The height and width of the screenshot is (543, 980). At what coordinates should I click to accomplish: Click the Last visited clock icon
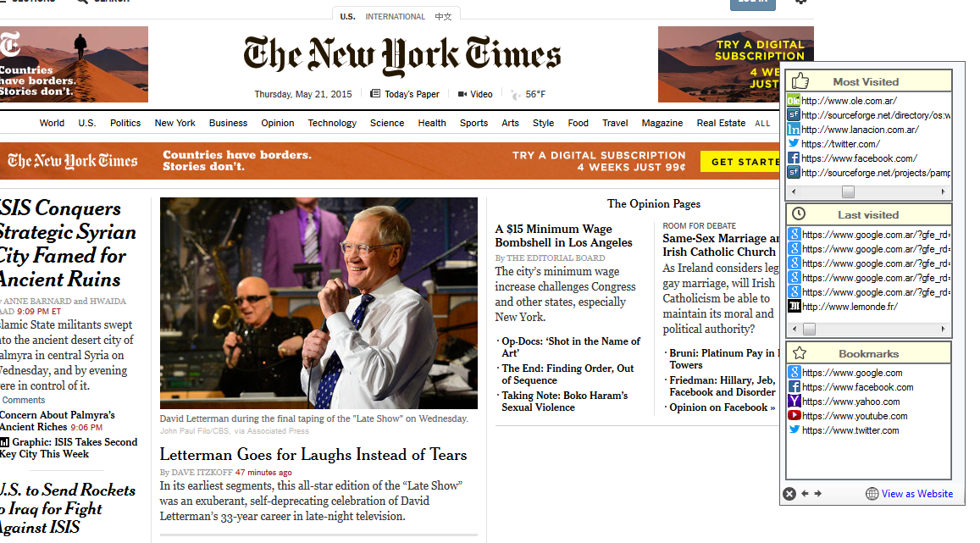tap(799, 213)
